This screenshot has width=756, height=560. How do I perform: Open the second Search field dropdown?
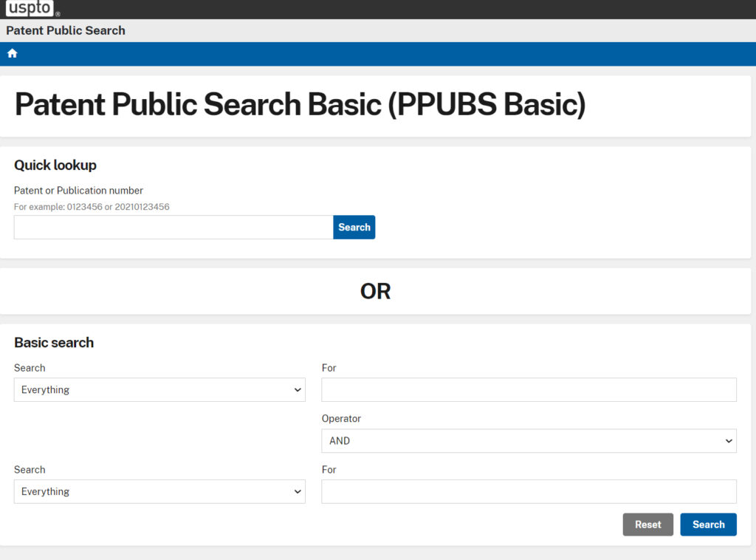(159, 492)
